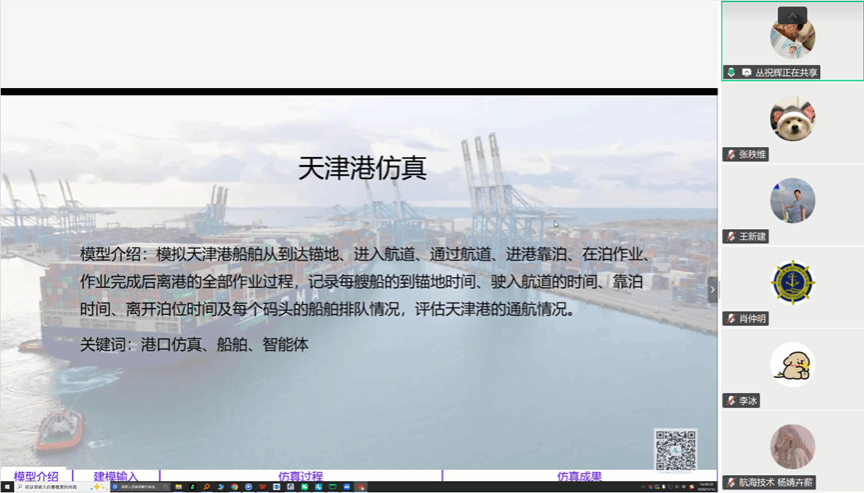Click the muted microphone icon beside 张秩维

(x=731, y=155)
